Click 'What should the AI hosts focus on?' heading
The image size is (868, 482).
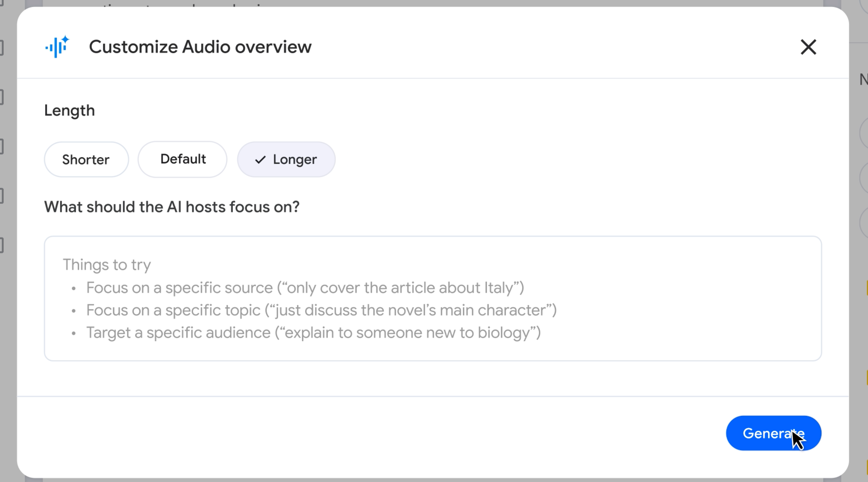point(172,207)
